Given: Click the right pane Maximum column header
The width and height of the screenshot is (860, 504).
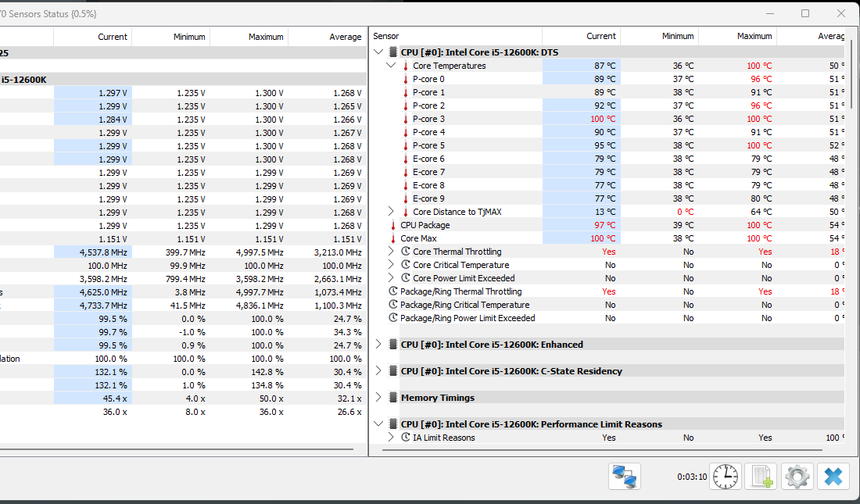Looking at the screenshot, I should click(x=738, y=36).
